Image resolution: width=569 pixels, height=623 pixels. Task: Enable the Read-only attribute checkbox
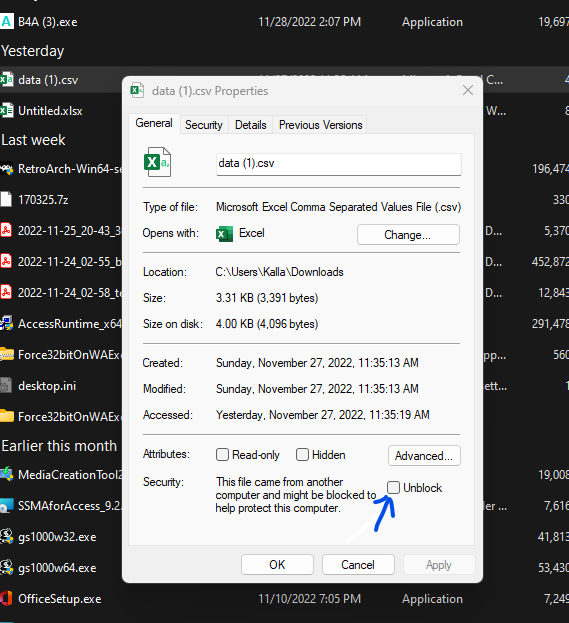pyautogui.click(x=222, y=454)
